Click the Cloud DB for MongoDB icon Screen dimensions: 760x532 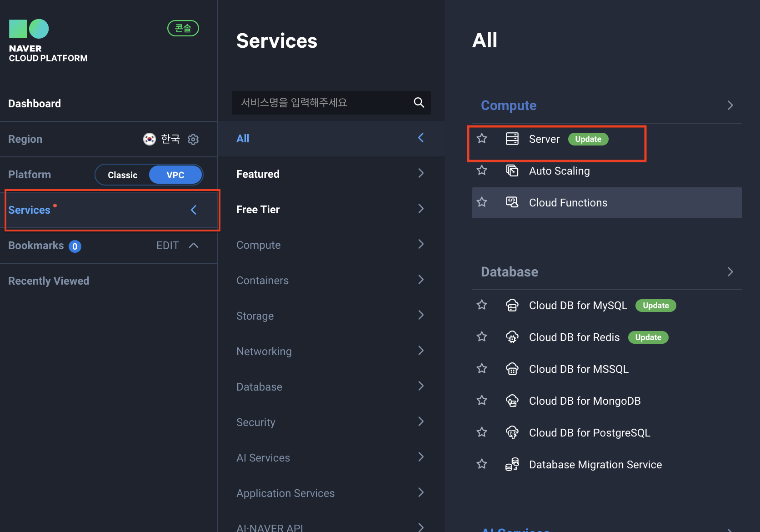coord(512,401)
